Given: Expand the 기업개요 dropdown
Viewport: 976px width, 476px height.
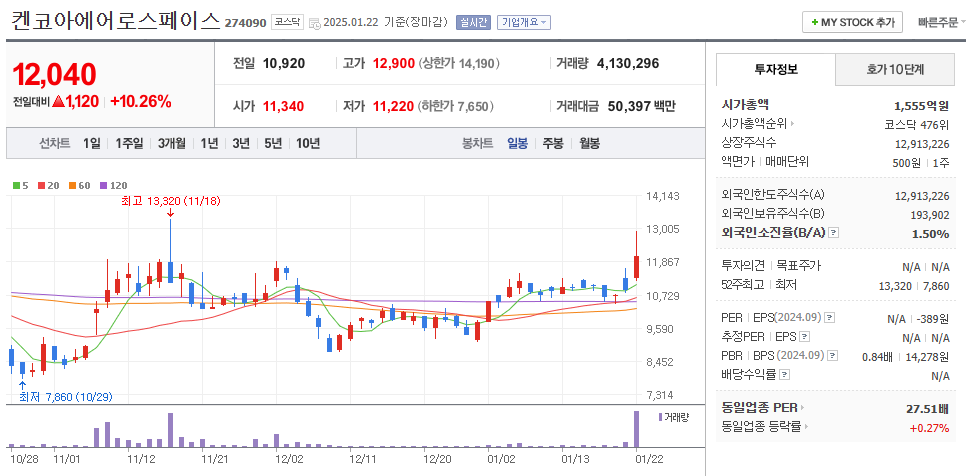Looking at the screenshot, I should click(525, 22).
